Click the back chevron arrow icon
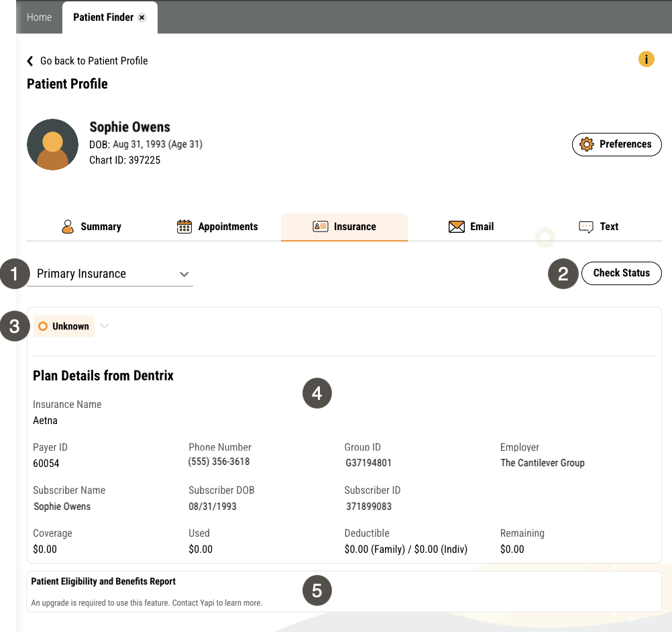Image resolution: width=672 pixels, height=632 pixels. coord(30,61)
